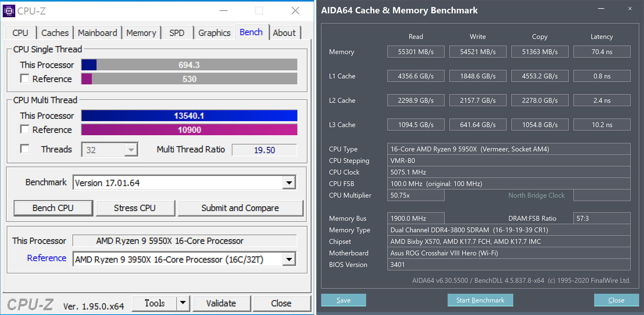
Task: Close AIDA64 window using title bar X
Action: point(630,9)
